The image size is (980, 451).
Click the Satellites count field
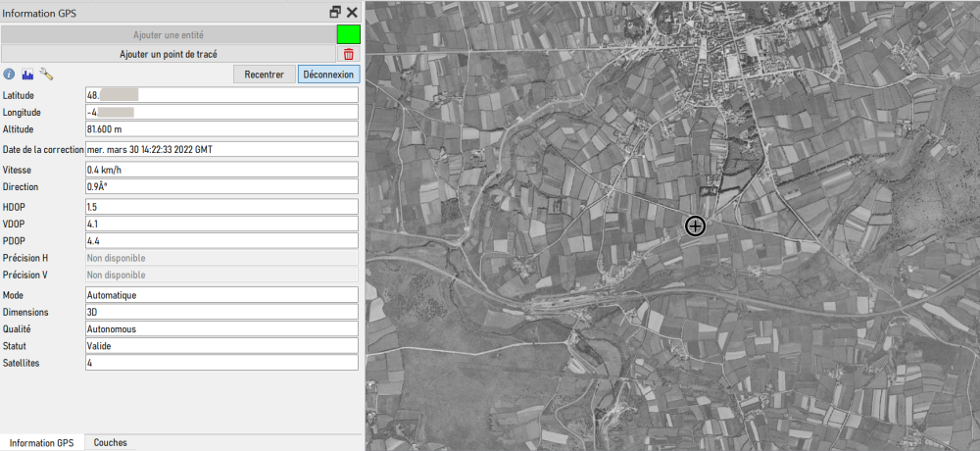point(221,363)
